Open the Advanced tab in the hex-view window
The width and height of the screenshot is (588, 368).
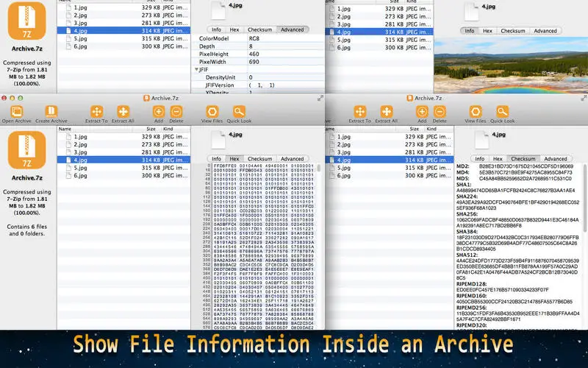(x=292, y=159)
